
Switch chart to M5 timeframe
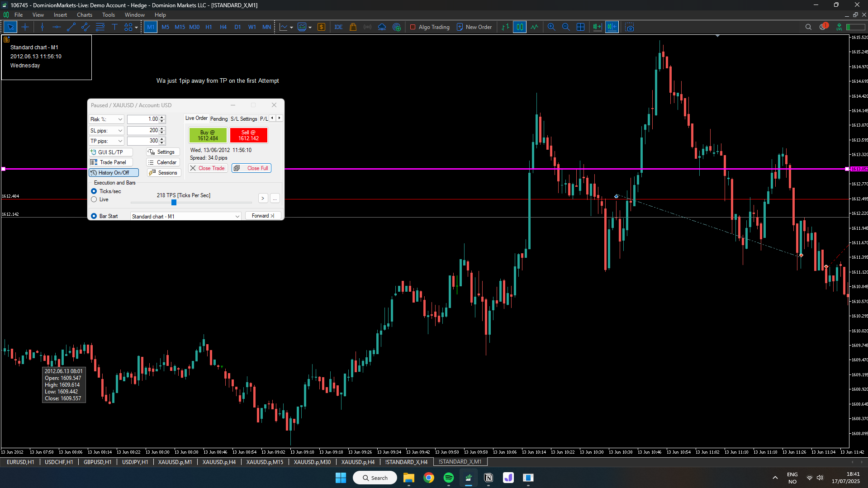165,27
